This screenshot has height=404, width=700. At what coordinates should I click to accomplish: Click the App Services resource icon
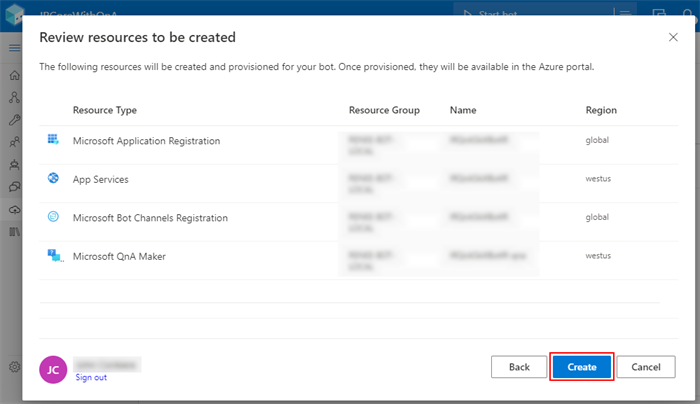point(54,179)
